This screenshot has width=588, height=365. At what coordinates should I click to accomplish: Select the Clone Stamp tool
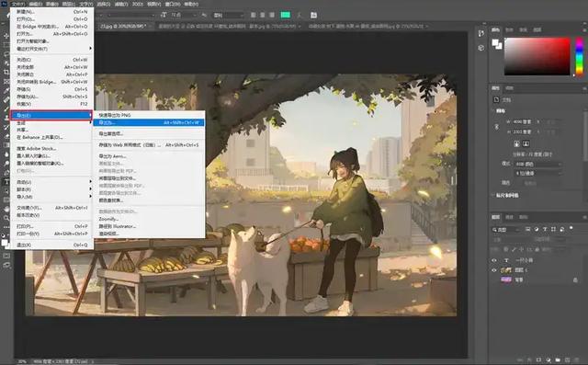coord(6,118)
